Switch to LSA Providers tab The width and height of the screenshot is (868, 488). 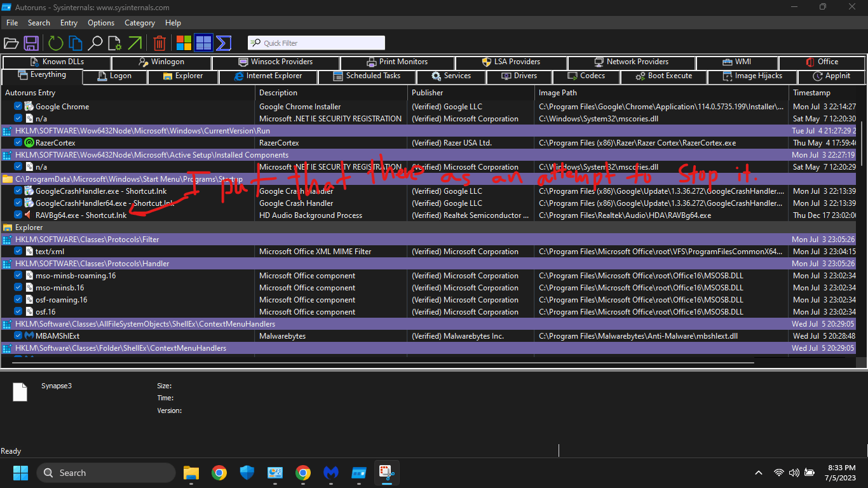(x=511, y=62)
